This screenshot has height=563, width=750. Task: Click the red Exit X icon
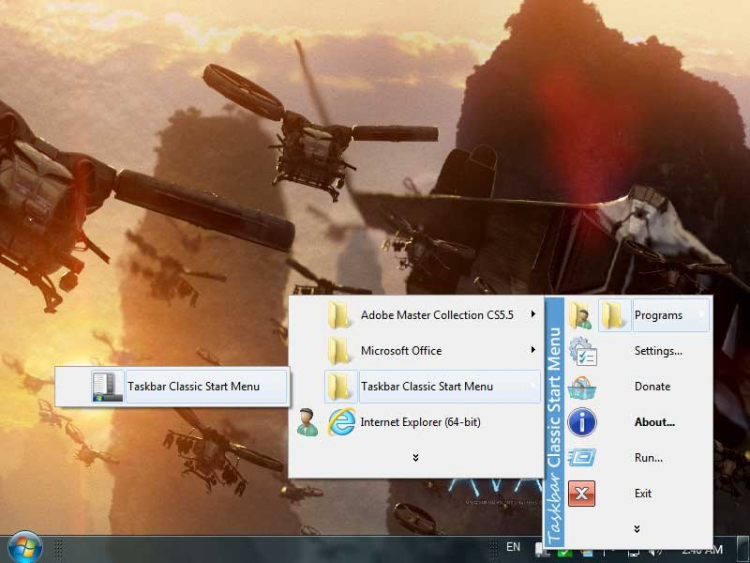pos(582,493)
